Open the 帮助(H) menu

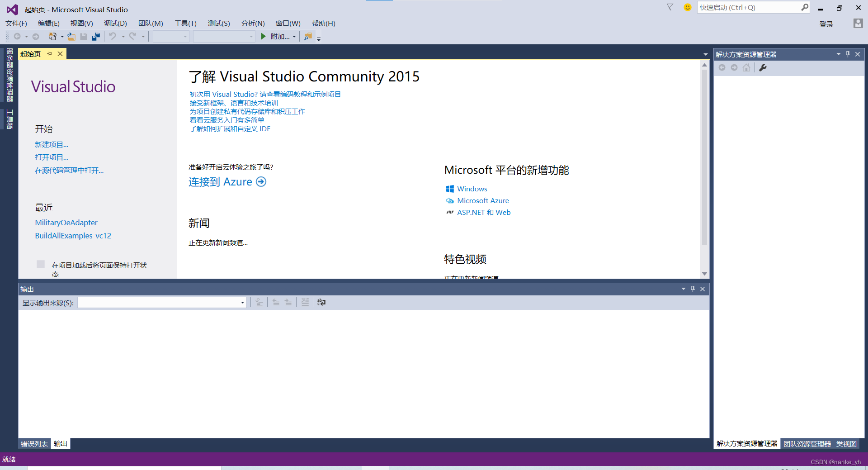pos(323,24)
